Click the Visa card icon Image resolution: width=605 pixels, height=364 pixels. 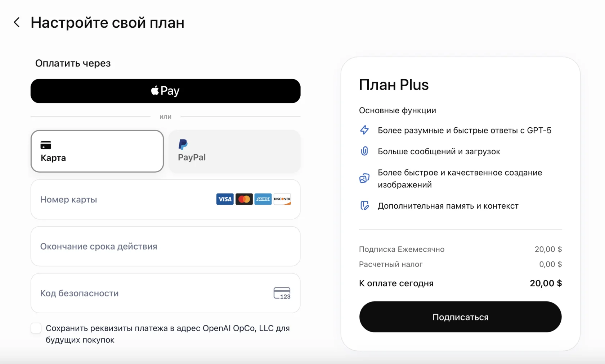click(225, 199)
